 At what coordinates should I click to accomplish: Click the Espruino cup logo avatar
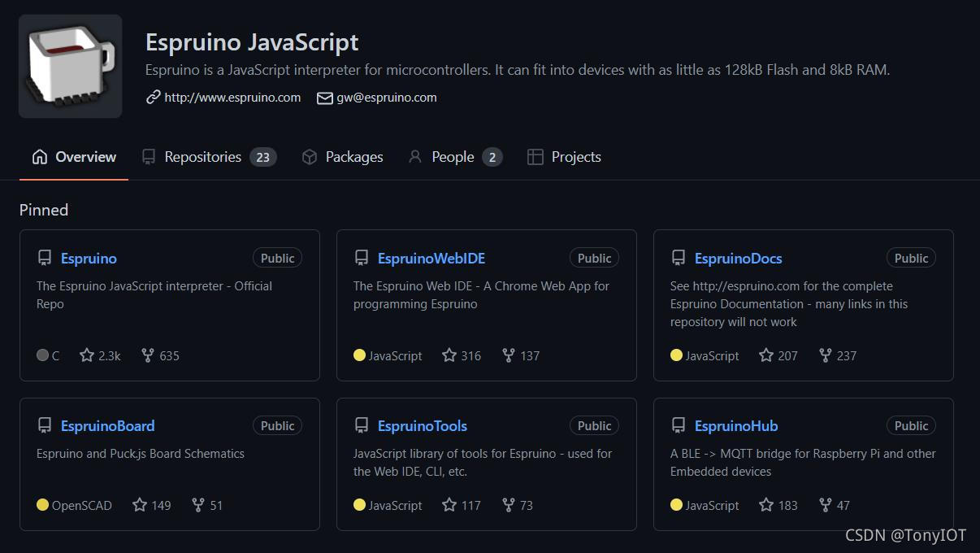[x=71, y=66]
